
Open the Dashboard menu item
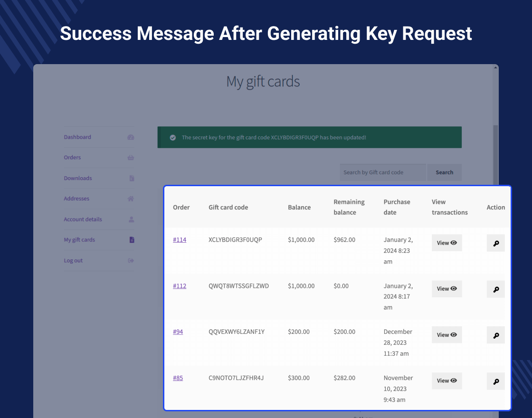click(77, 137)
